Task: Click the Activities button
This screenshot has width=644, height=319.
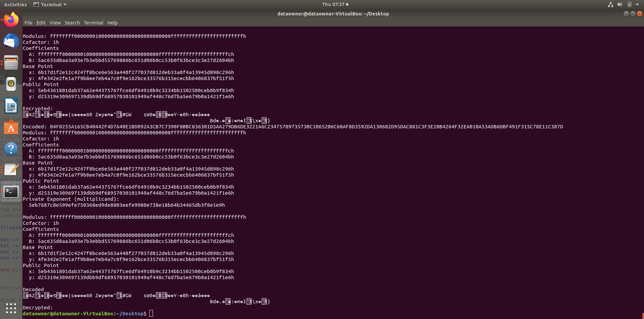Action: coord(15,4)
